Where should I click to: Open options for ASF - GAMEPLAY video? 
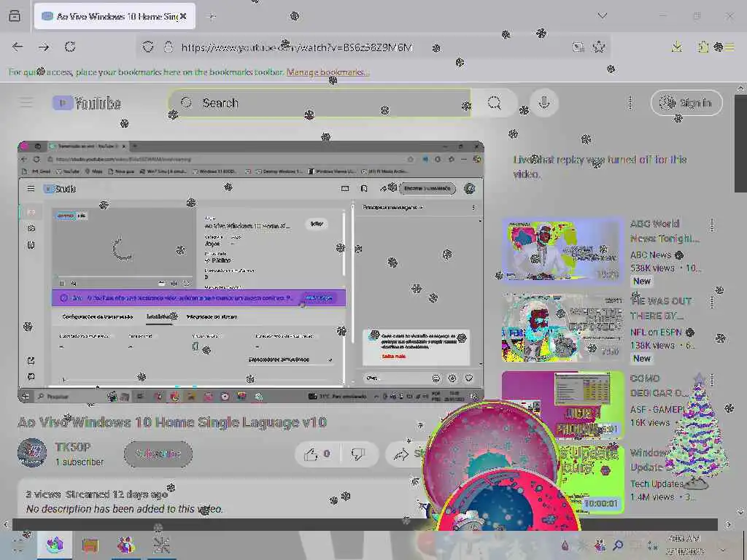[712, 379]
